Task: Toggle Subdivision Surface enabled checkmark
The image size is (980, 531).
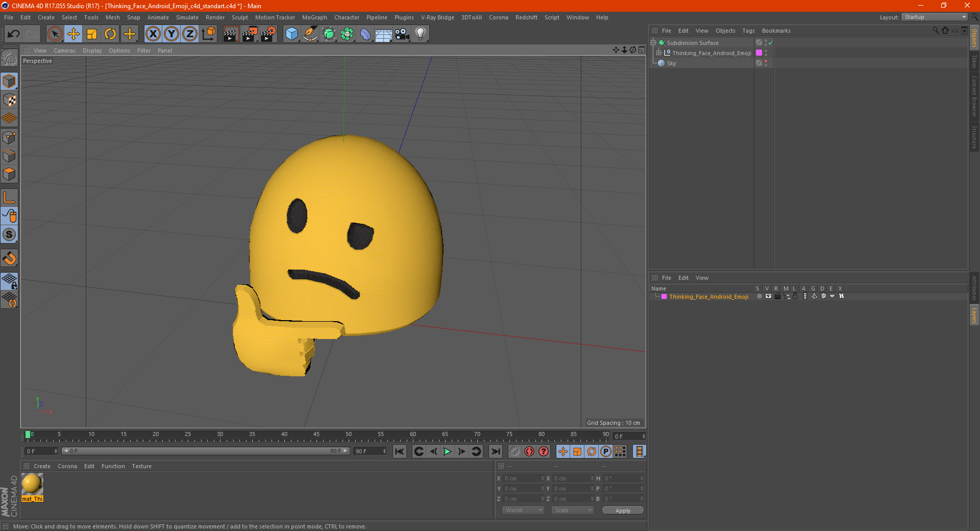Action: click(x=770, y=43)
